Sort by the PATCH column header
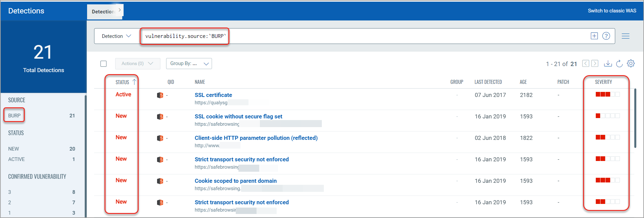Screen dimensions: 644x218 coord(563,82)
